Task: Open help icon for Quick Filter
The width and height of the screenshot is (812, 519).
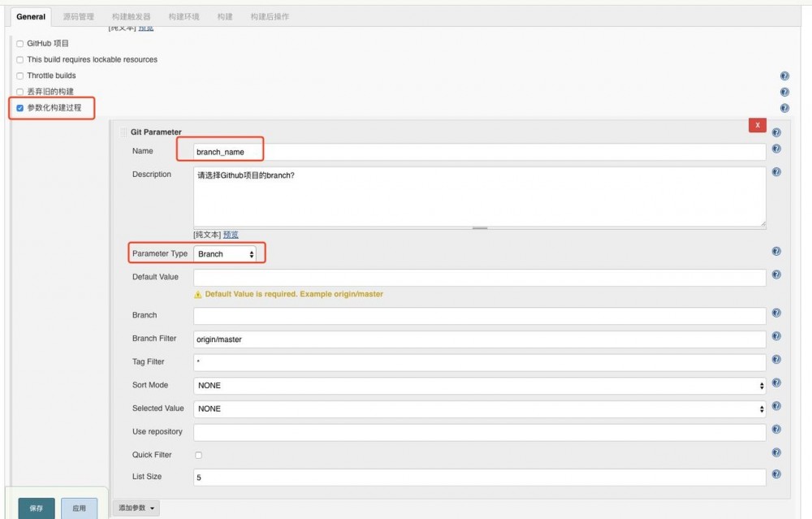Action: click(x=776, y=452)
